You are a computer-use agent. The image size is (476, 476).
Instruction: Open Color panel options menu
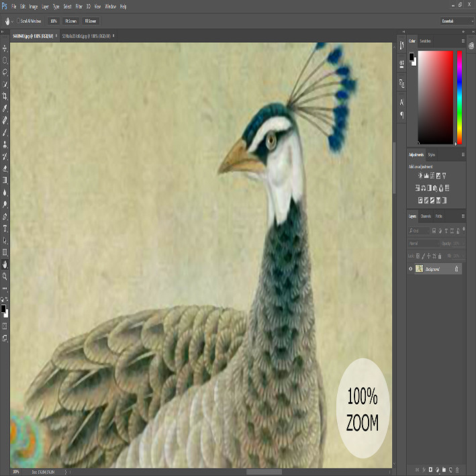pyautogui.click(x=463, y=41)
